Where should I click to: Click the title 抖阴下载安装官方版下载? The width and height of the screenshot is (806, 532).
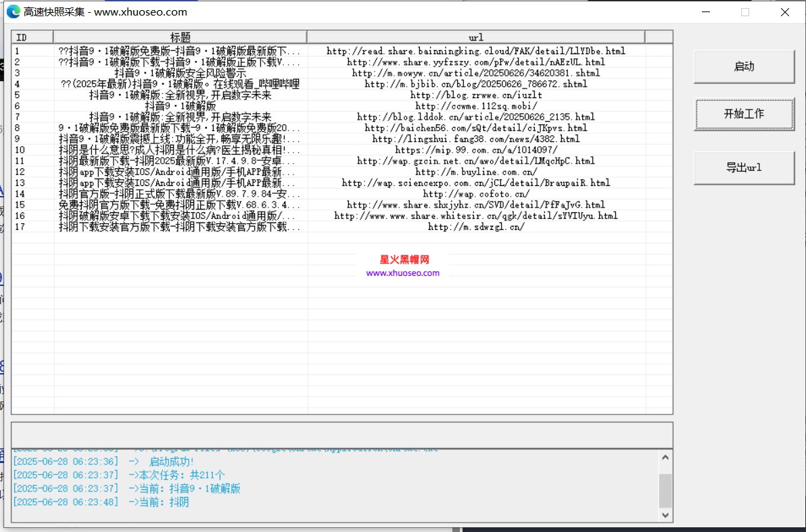(180, 226)
